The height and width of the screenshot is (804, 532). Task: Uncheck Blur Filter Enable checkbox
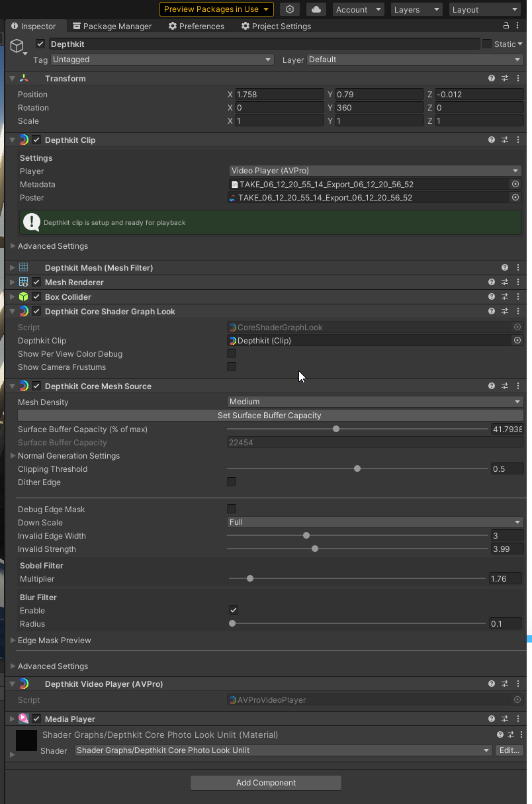click(233, 610)
